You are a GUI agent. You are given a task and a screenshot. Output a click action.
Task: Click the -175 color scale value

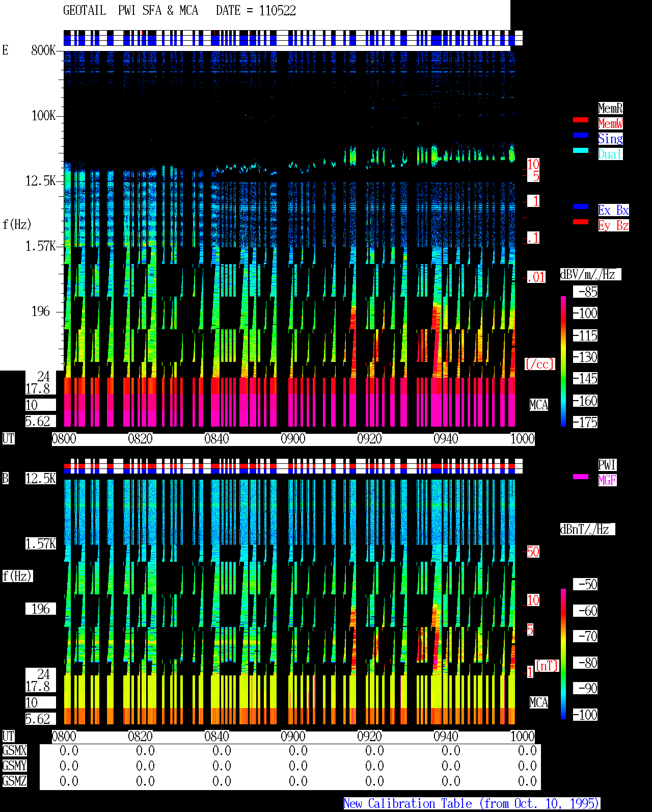[x=585, y=422]
